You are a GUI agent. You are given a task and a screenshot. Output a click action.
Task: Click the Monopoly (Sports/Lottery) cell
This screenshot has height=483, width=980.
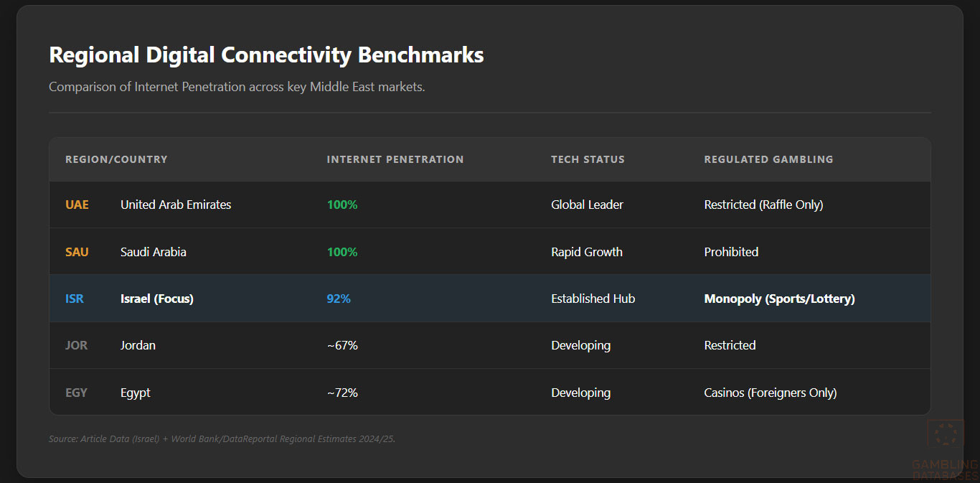(779, 299)
